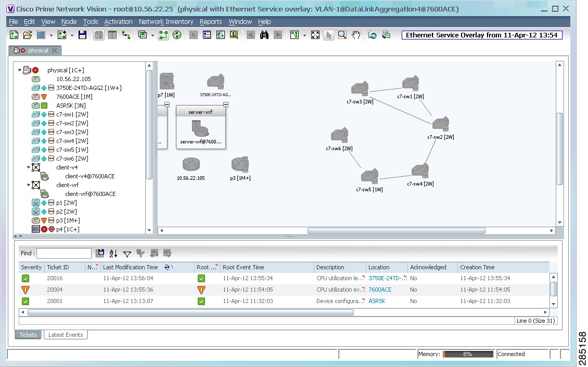Sort by the Ticket ID column header

pyautogui.click(x=65, y=267)
